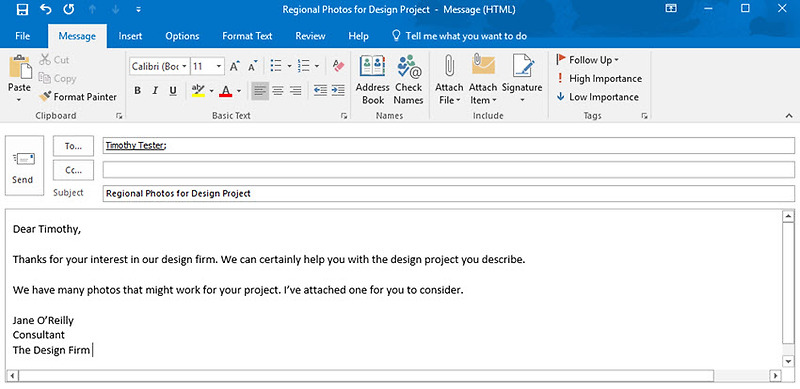Toggle High Importance tag
The height and width of the screenshot is (389, 800).
click(x=598, y=79)
